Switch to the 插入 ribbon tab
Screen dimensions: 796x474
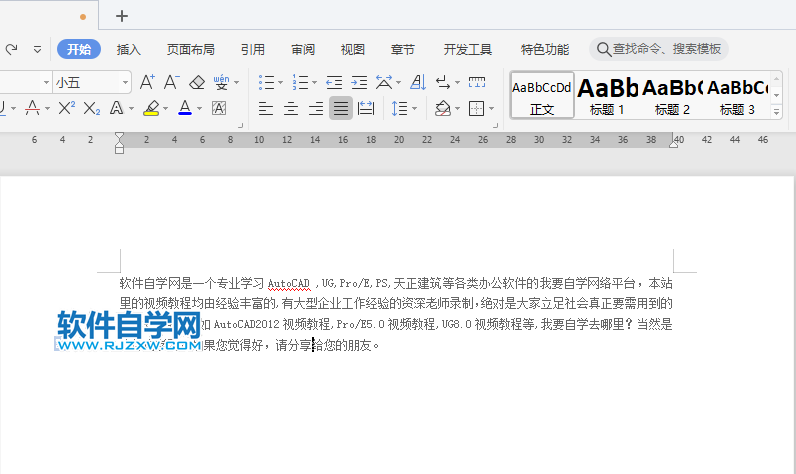(x=129, y=49)
